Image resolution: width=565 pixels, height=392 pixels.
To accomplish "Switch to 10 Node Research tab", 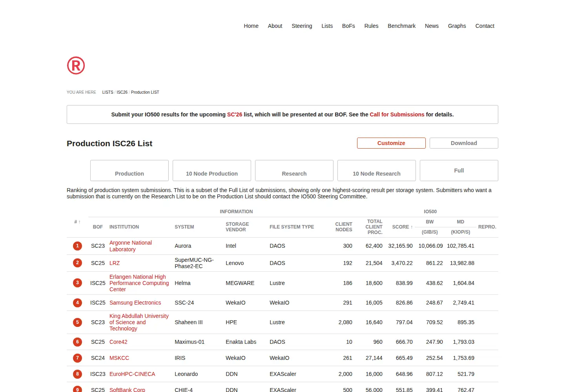I will [x=377, y=171].
